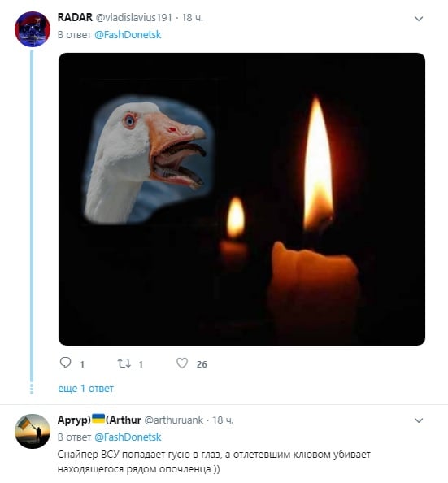The height and width of the screenshot is (483, 448).
Task: Click Arthur's reply text about the sniper
Action: pyautogui.click(x=214, y=461)
